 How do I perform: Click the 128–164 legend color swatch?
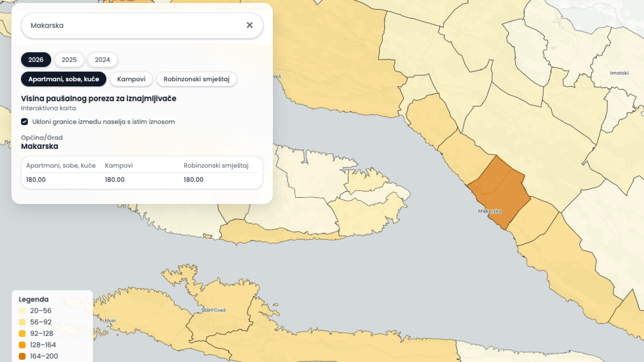point(22,345)
